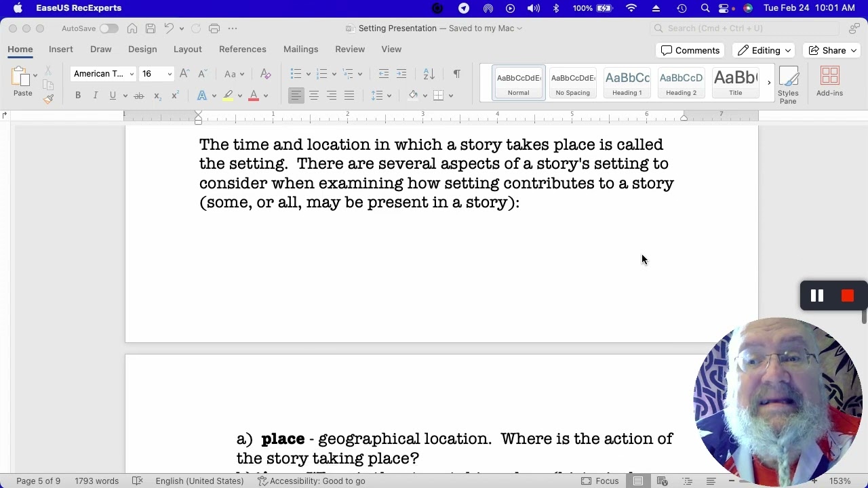
Task: Open the Layout tab
Action: click(x=187, y=49)
